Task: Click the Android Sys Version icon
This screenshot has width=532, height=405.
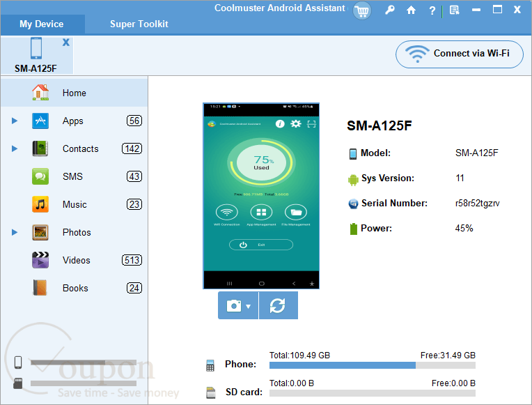Action: tap(353, 179)
